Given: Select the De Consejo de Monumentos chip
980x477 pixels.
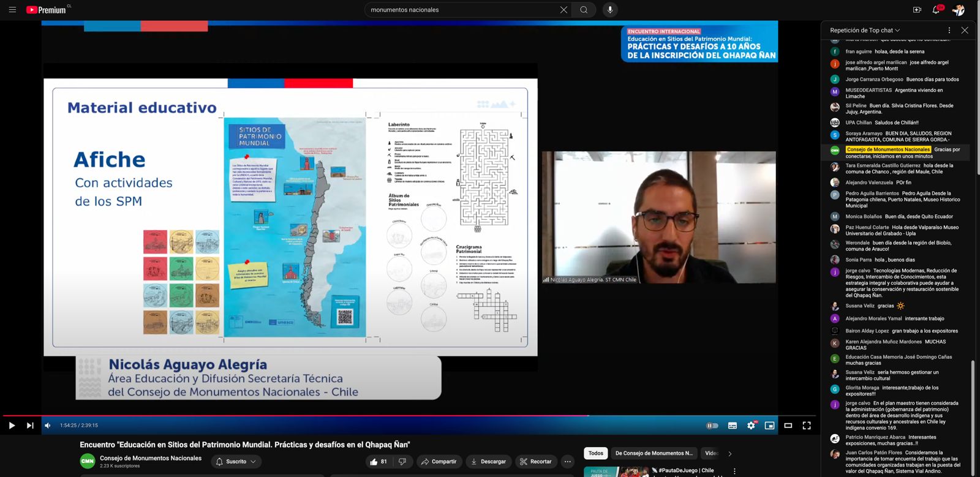Looking at the screenshot, I should (x=654, y=453).
